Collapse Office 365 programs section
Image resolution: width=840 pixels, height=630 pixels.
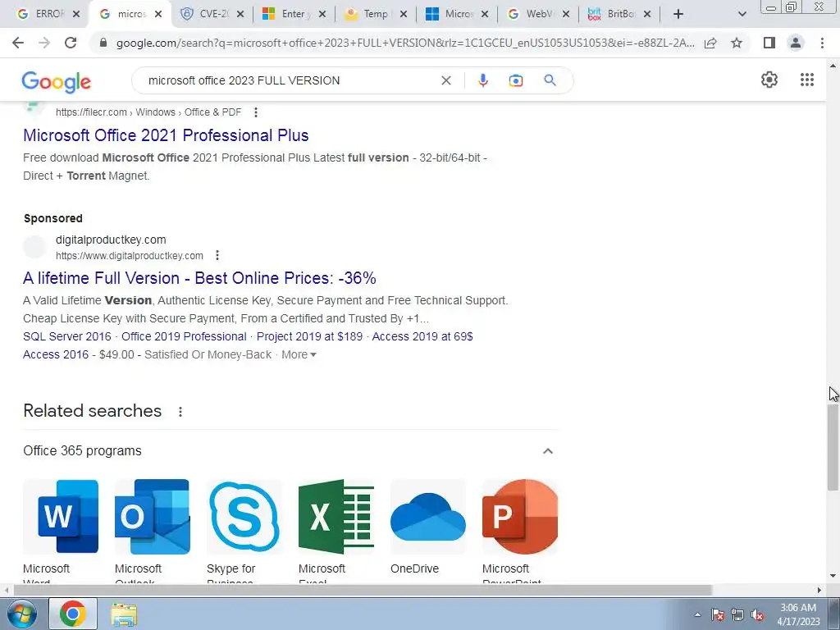point(547,451)
